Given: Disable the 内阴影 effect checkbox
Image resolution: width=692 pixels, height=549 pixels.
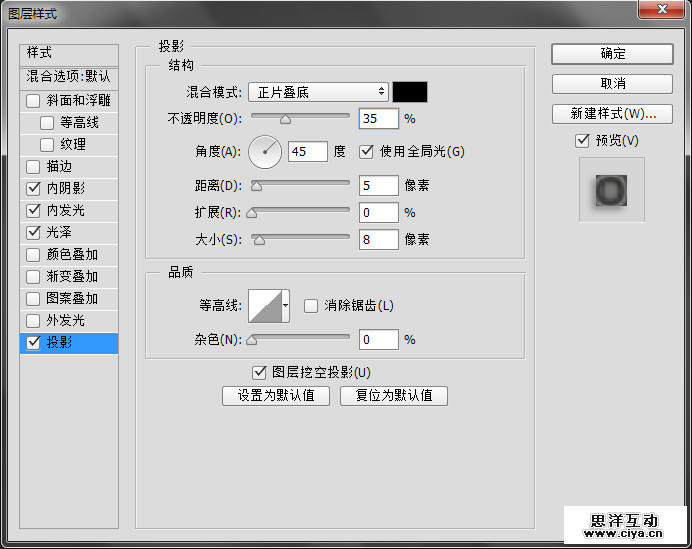Looking at the screenshot, I should [x=34, y=188].
